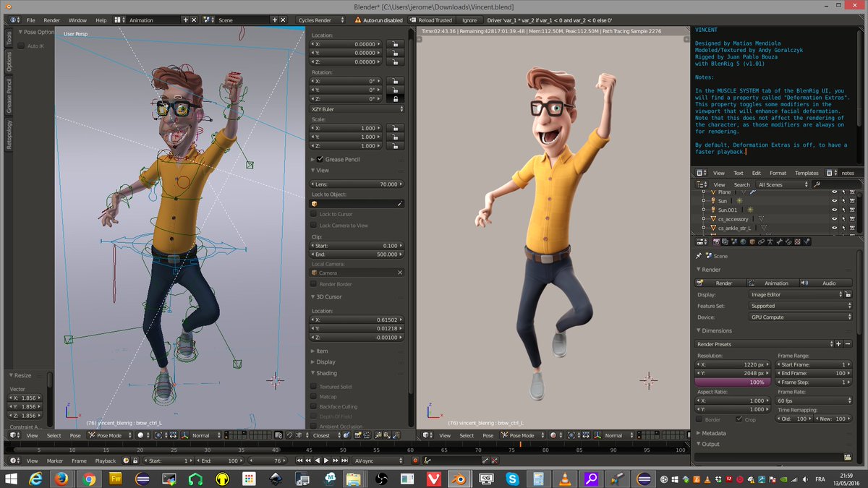Open the Texture properties tab icon
The image size is (868, 488).
(797, 242)
